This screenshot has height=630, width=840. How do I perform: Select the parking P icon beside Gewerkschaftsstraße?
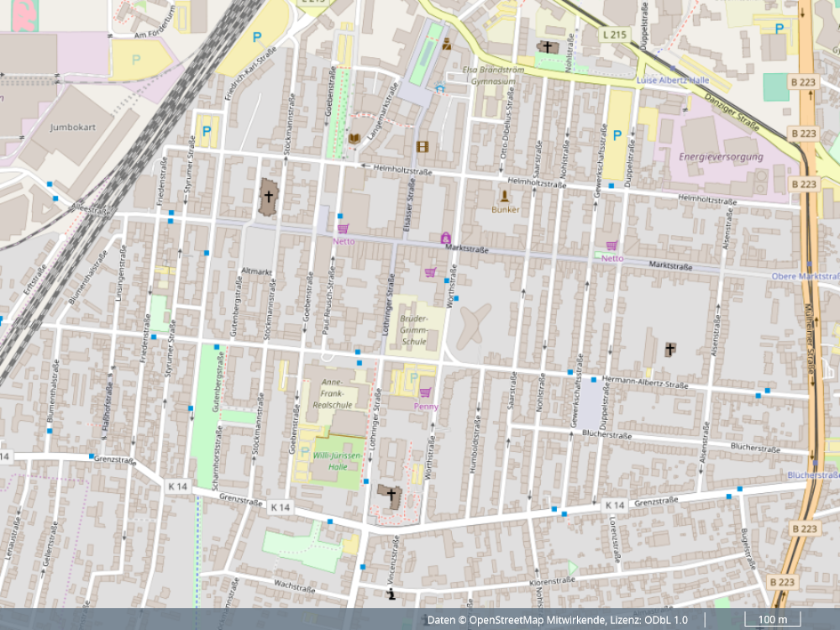[617, 135]
